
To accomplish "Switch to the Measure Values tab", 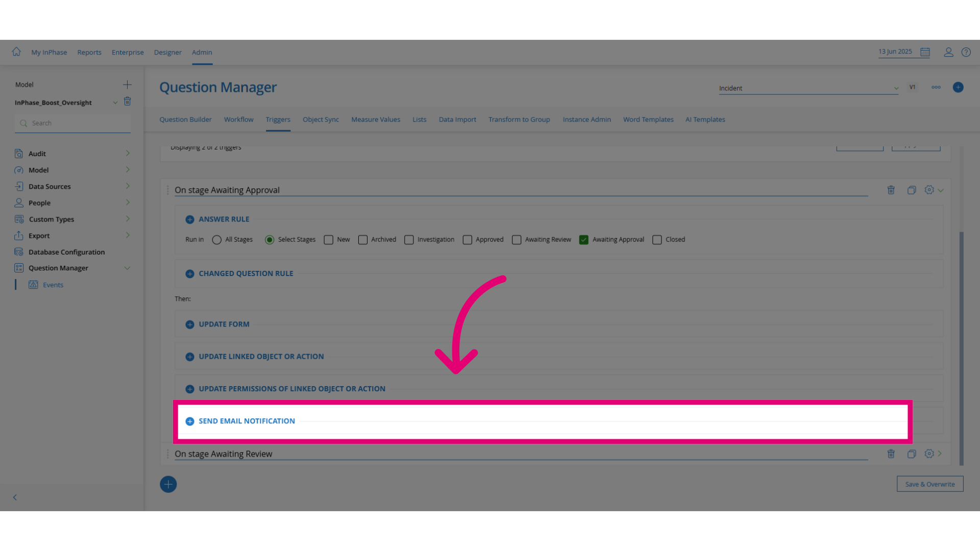I will click(376, 119).
